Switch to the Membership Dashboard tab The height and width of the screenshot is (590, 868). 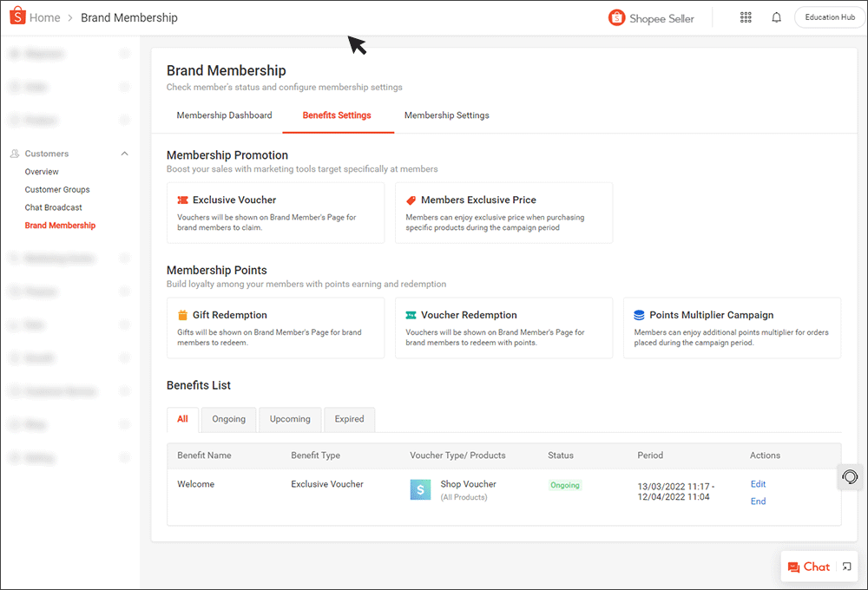click(x=224, y=115)
